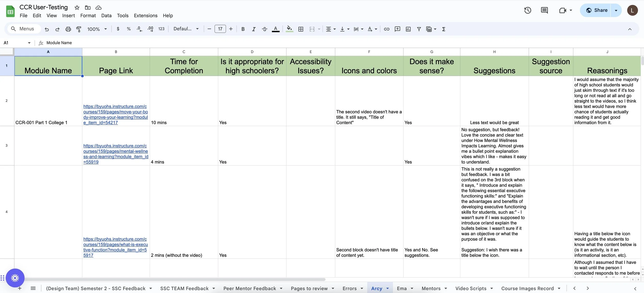The image size is (644, 293).
Task: Open version history clock icon
Action: pyautogui.click(x=528, y=10)
